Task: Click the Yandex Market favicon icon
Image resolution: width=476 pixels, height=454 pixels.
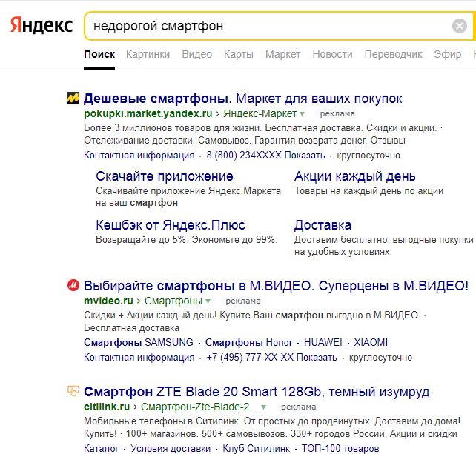Action: [73, 99]
